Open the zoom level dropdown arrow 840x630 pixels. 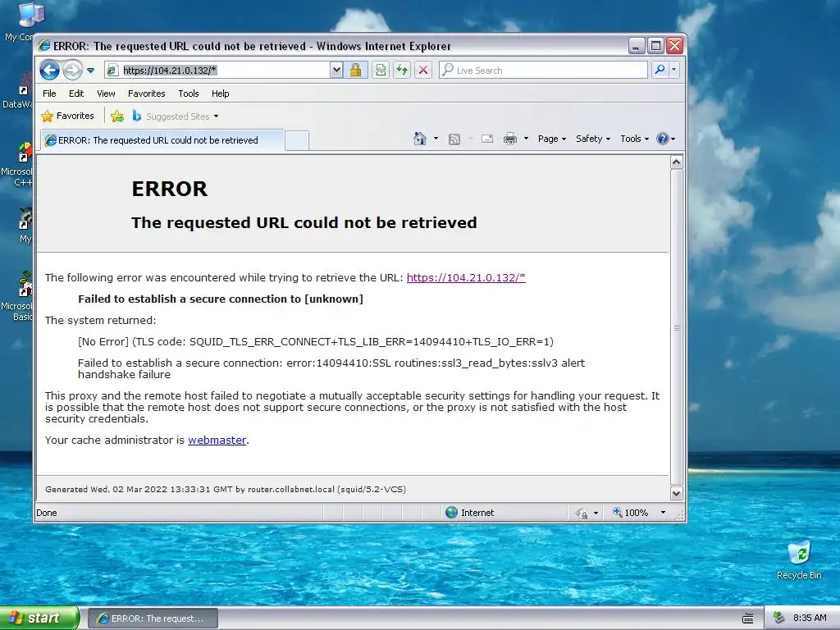tap(663, 513)
